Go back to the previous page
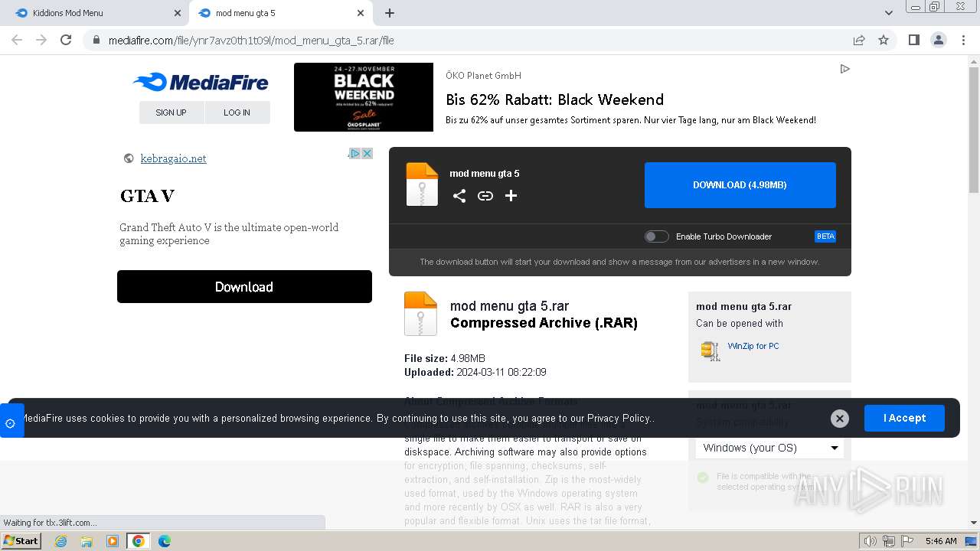Screen dimensions: 980x551 (x=17, y=40)
